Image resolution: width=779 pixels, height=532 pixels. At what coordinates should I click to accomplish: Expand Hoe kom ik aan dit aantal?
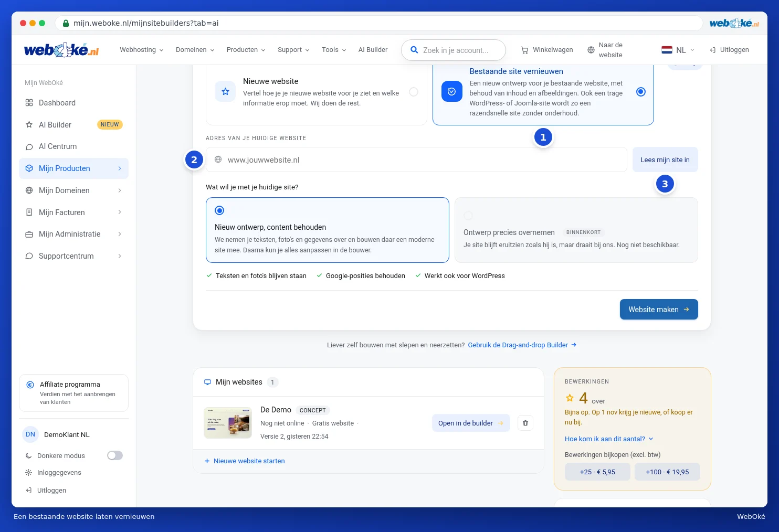click(609, 439)
